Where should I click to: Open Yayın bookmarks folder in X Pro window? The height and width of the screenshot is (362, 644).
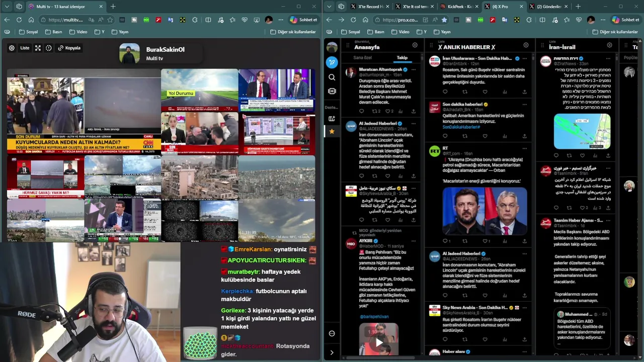click(x=441, y=32)
